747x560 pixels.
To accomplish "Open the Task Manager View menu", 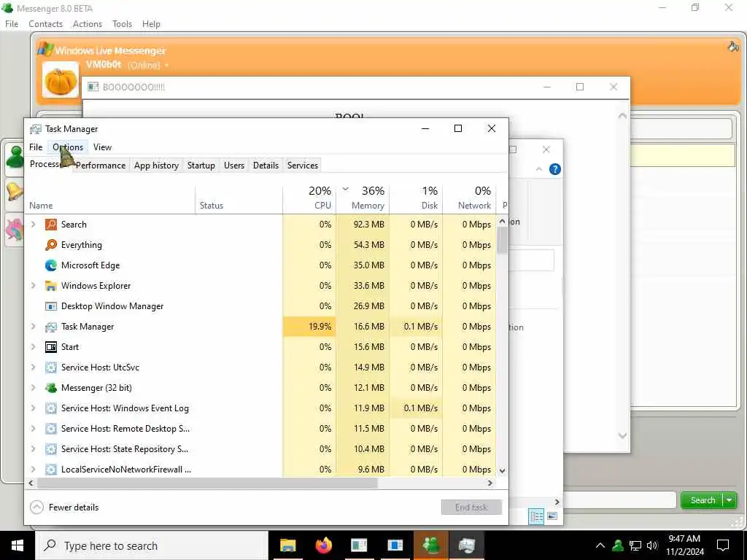I will (x=102, y=147).
